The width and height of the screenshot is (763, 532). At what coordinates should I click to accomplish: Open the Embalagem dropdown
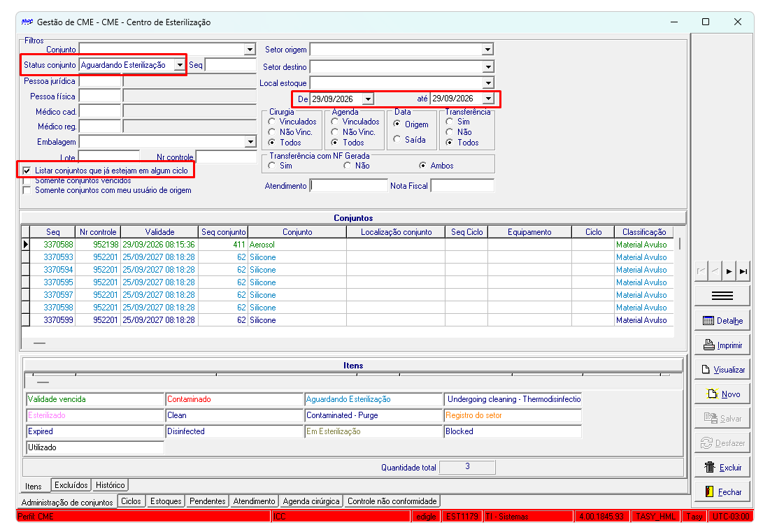(250, 142)
